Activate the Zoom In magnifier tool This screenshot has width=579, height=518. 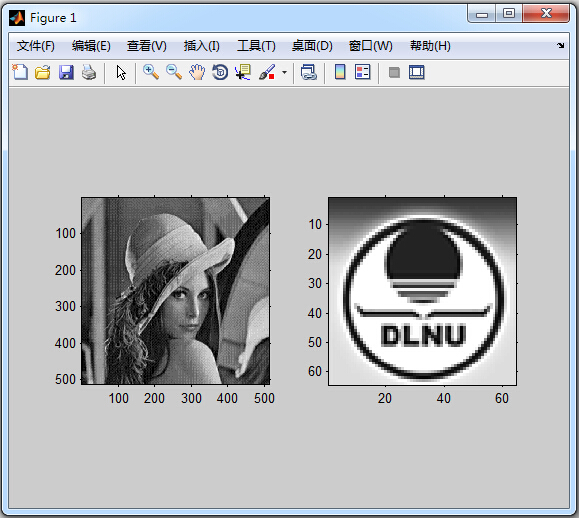click(151, 72)
